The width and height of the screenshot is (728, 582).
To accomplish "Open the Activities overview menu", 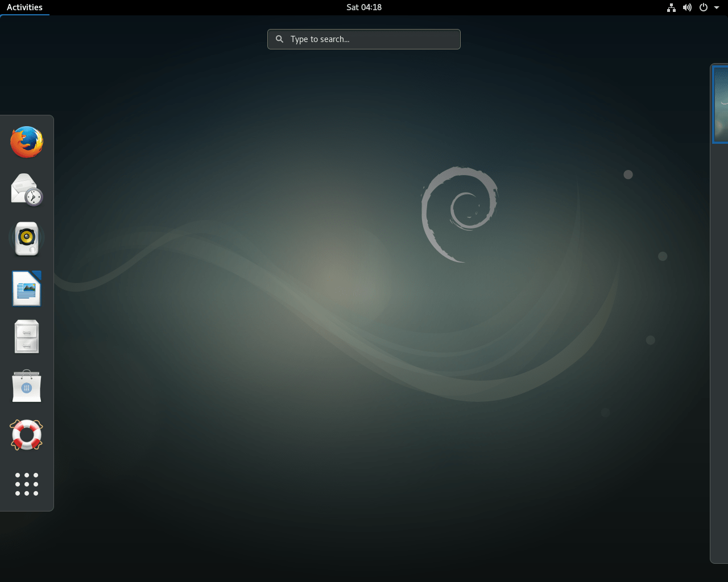I will (x=24, y=7).
